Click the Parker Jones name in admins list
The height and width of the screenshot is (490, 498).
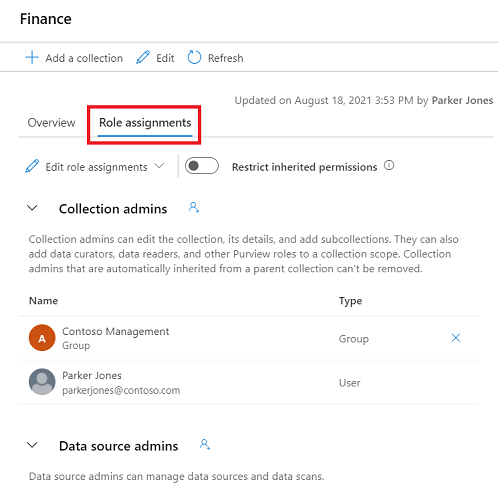point(92,375)
